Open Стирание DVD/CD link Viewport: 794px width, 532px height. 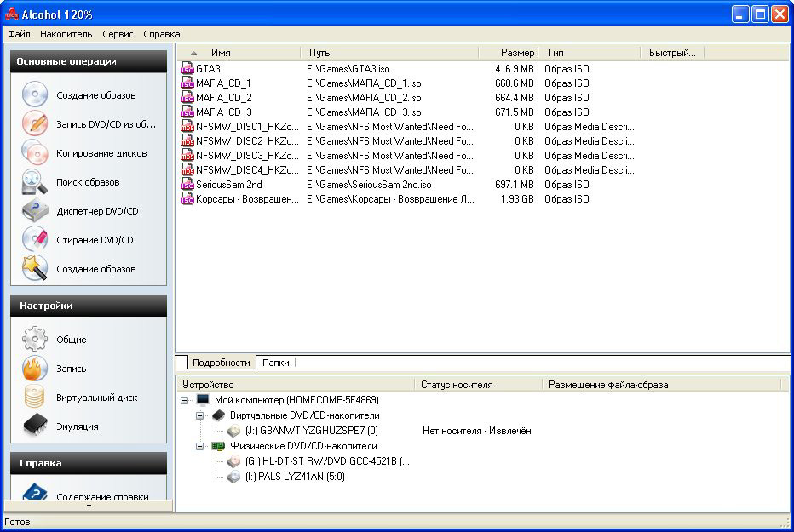(x=95, y=240)
